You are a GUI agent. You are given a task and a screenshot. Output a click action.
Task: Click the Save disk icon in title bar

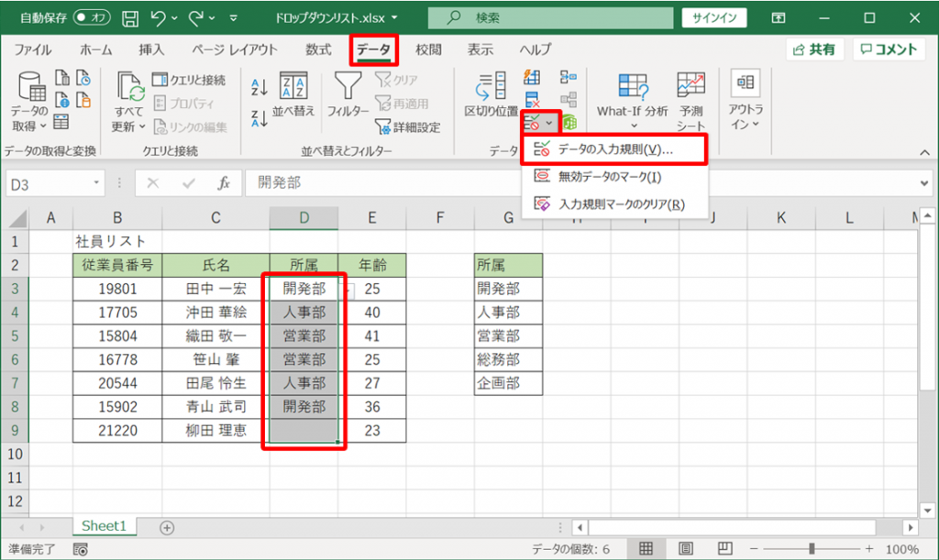[x=130, y=18]
